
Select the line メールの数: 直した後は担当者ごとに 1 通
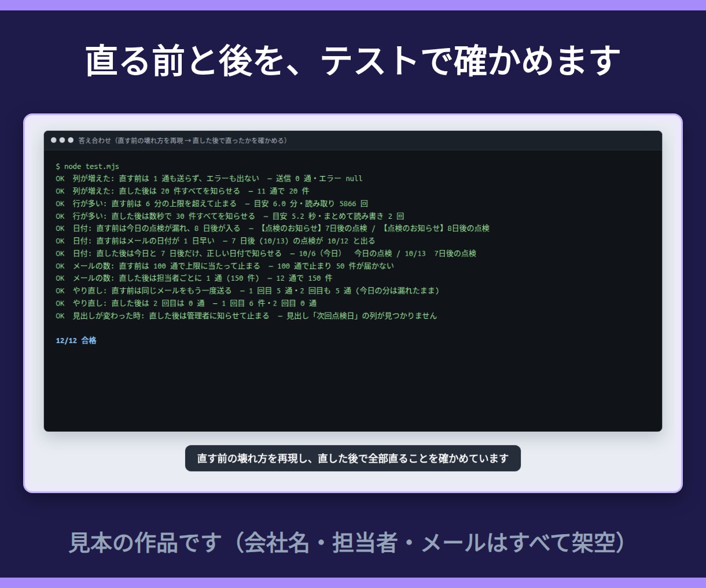pos(194,278)
